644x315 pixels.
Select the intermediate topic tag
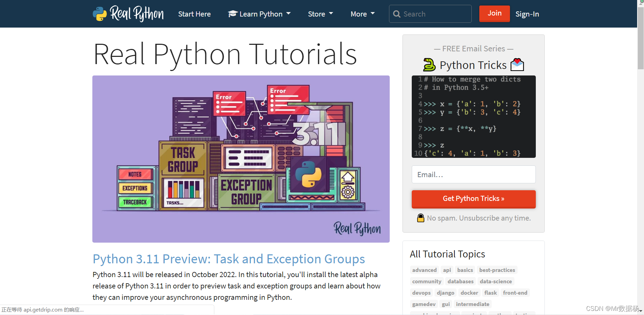[x=473, y=304]
